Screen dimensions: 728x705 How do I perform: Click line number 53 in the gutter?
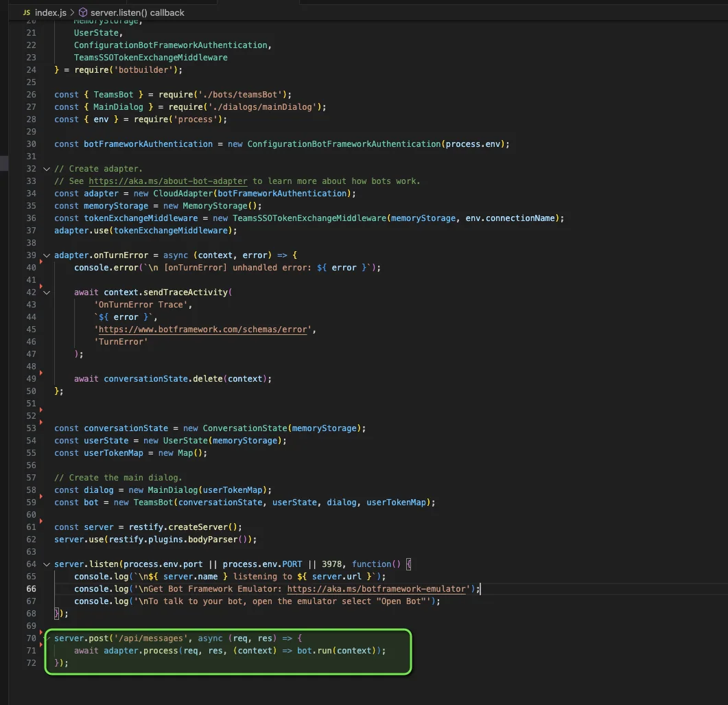[31, 428]
